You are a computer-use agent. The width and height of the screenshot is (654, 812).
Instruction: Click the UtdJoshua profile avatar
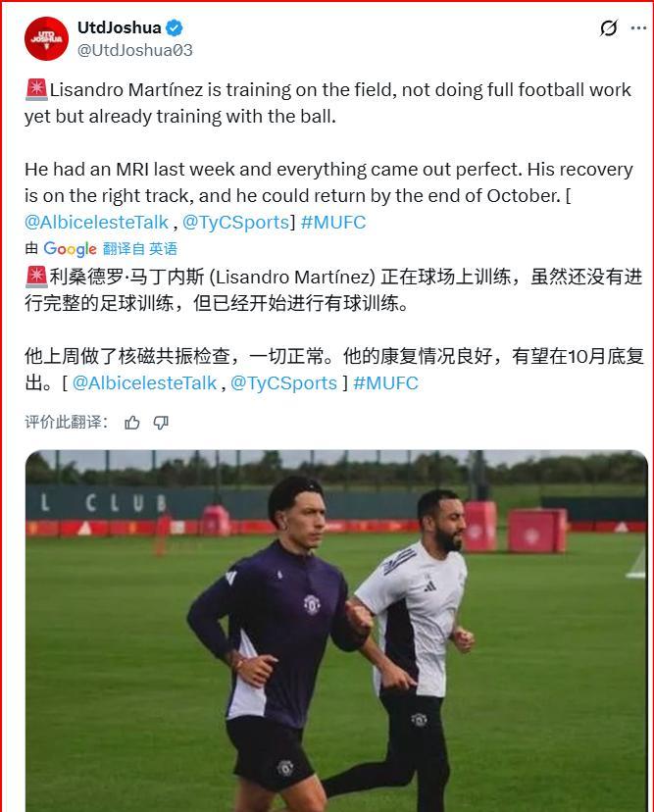click(x=47, y=39)
